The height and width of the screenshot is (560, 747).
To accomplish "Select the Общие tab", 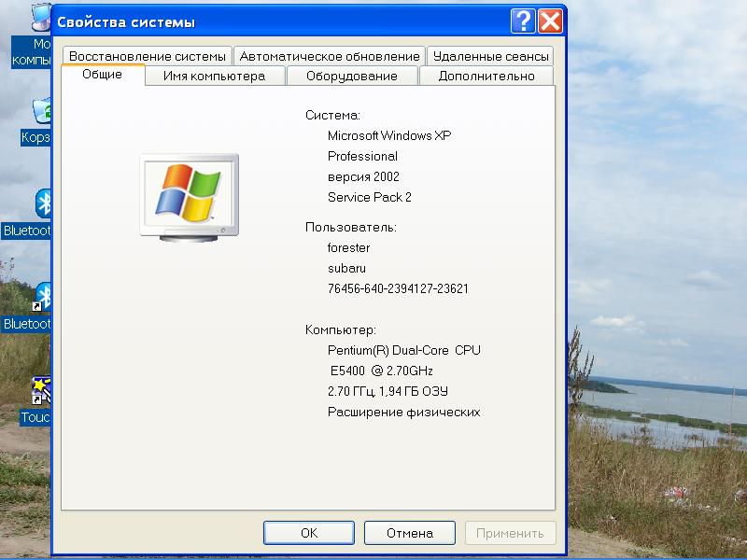I will point(103,75).
